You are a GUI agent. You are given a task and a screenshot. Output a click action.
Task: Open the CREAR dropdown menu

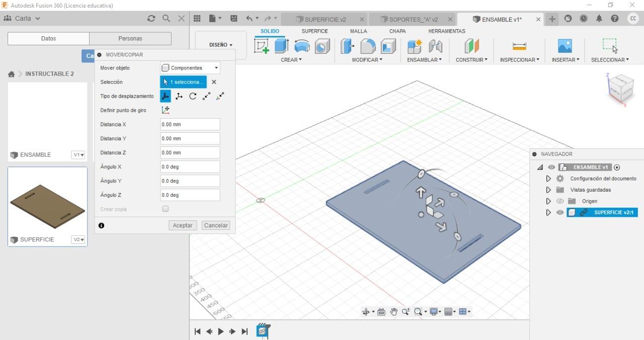291,60
